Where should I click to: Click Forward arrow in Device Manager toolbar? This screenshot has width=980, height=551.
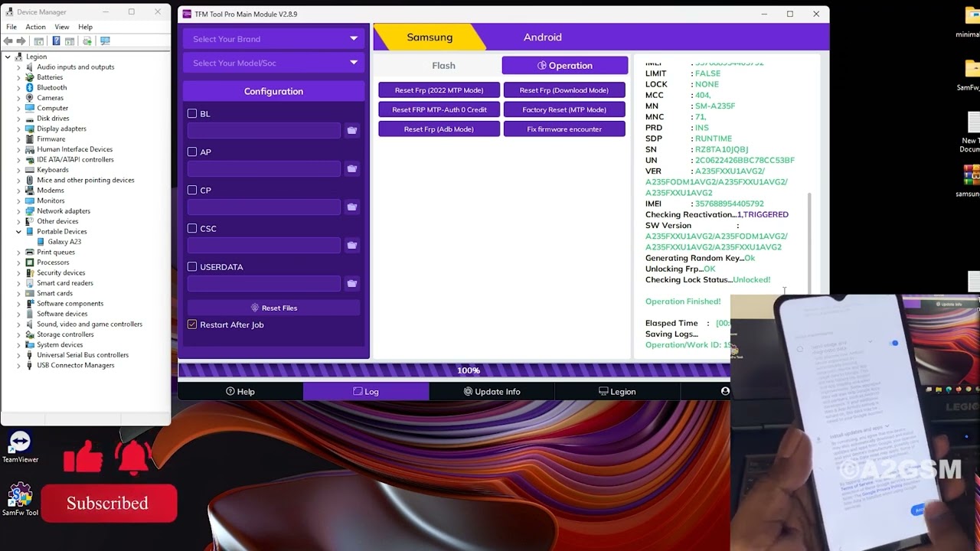(21, 41)
